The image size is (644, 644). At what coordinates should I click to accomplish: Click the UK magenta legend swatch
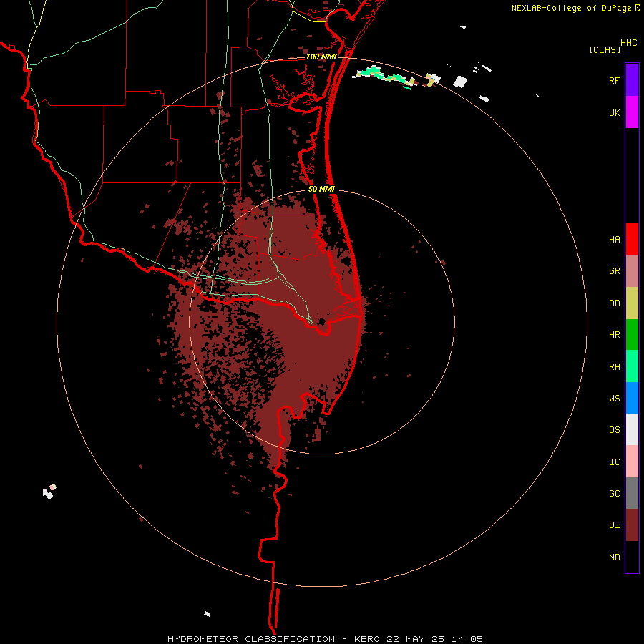[632, 112]
